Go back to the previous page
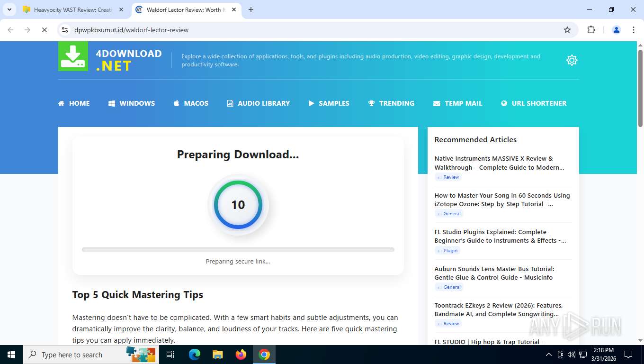 click(10, 30)
